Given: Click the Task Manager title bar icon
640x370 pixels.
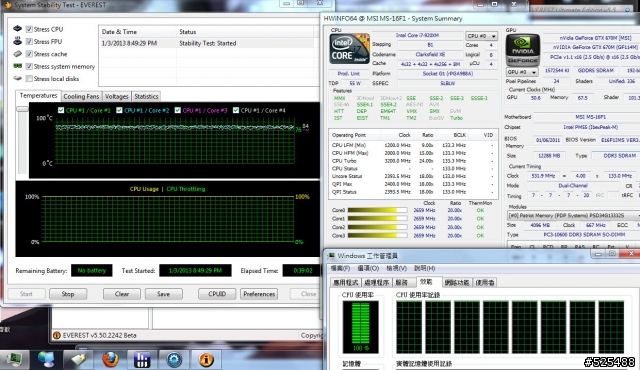Looking at the screenshot, I should (x=331, y=256).
